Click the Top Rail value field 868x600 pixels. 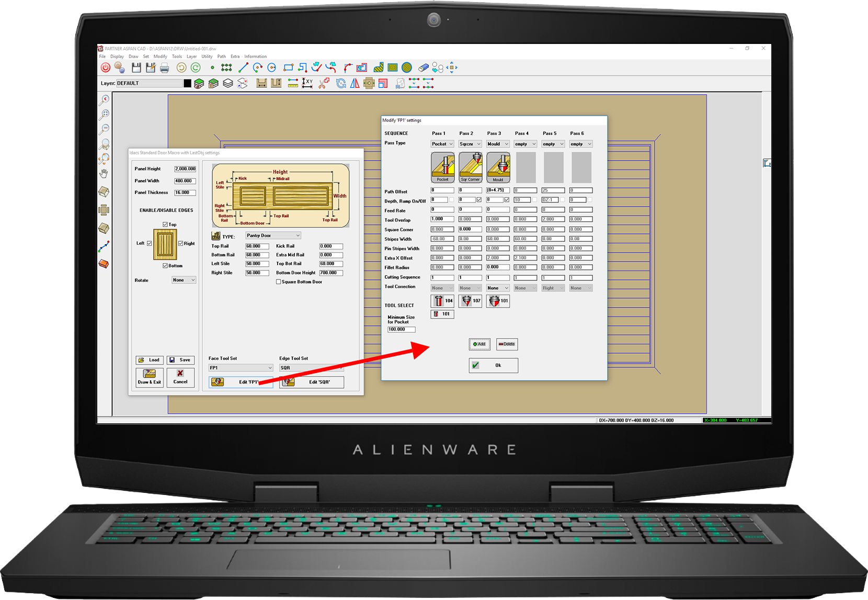tap(257, 246)
